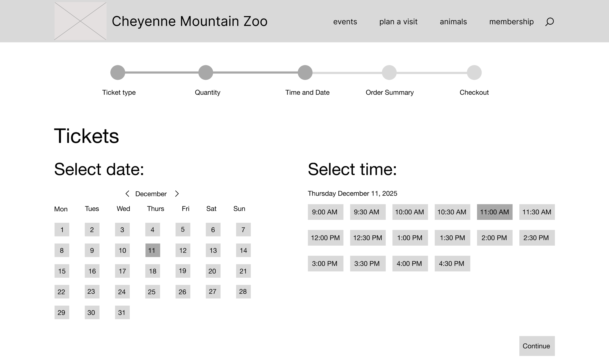Click the Checkout step circle
Screen dimensions: 609x364
(x=474, y=73)
